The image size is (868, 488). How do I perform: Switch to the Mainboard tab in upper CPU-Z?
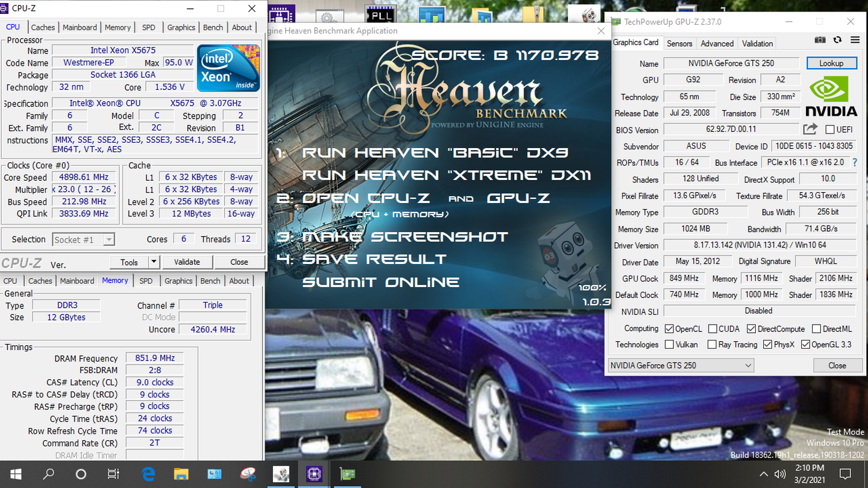tap(80, 28)
